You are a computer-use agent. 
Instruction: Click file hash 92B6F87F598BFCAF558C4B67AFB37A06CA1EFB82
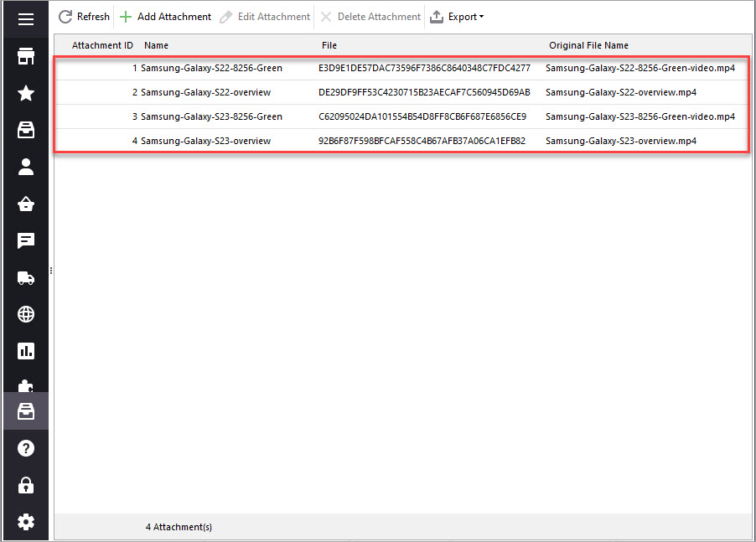pyautogui.click(x=422, y=141)
